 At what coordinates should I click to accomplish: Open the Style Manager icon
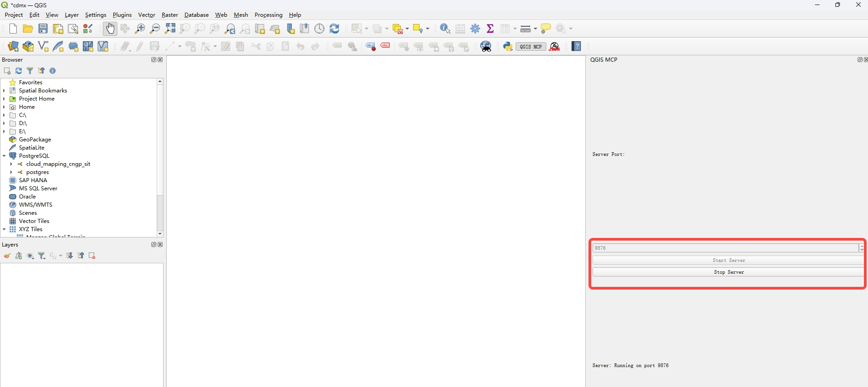coord(88,29)
